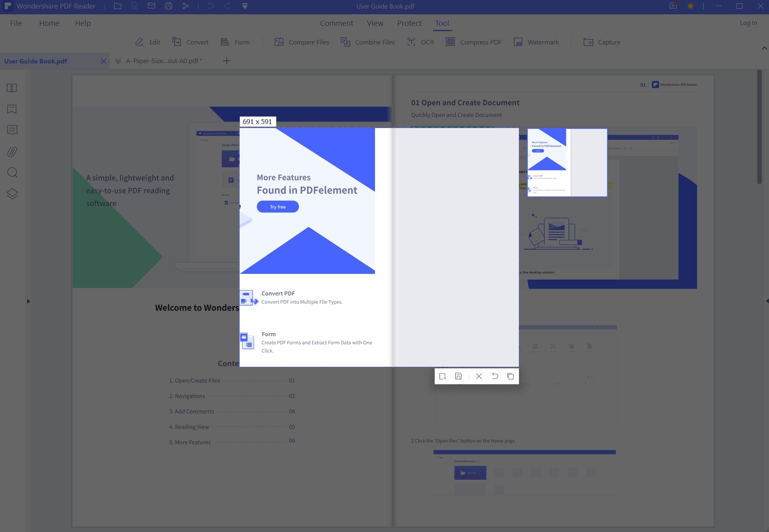Screen dimensions: 769x532
Task: Open the comments panel
Action: click(12, 130)
